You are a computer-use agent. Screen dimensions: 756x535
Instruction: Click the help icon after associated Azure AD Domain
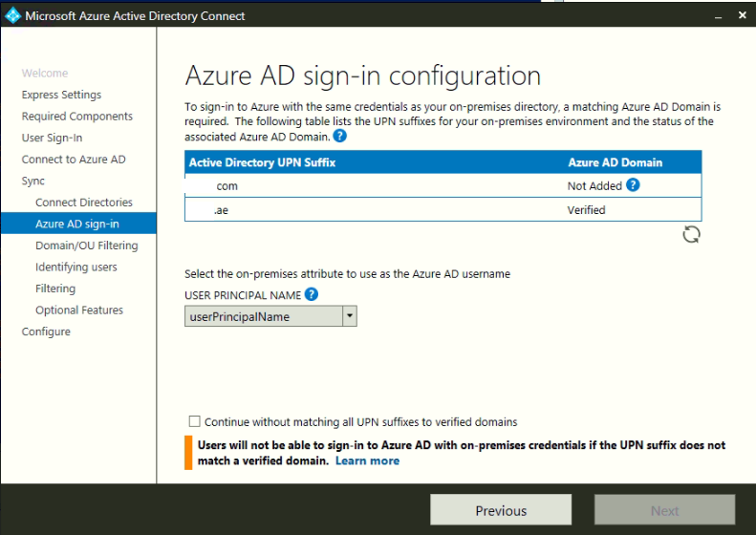pos(340,136)
